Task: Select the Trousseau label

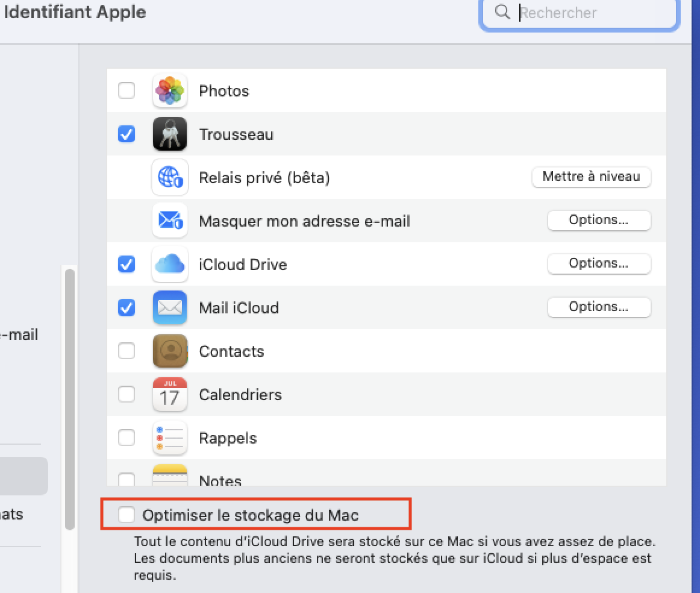Action: tap(236, 134)
